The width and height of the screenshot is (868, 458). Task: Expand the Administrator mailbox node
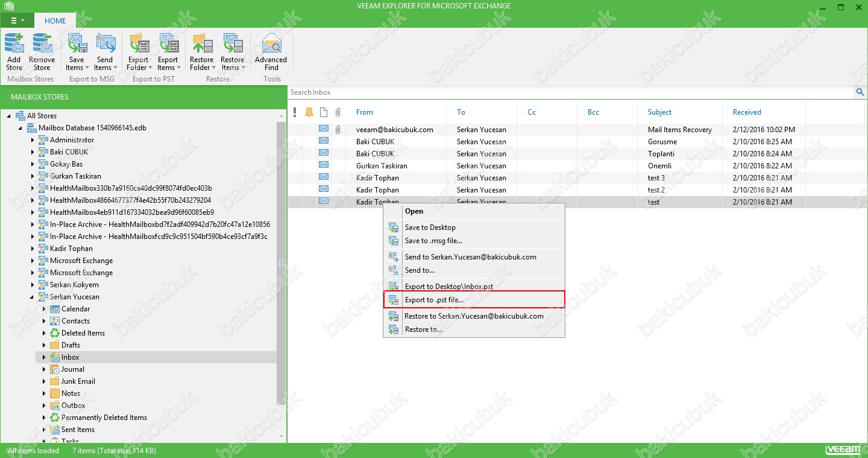pos(32,140)
